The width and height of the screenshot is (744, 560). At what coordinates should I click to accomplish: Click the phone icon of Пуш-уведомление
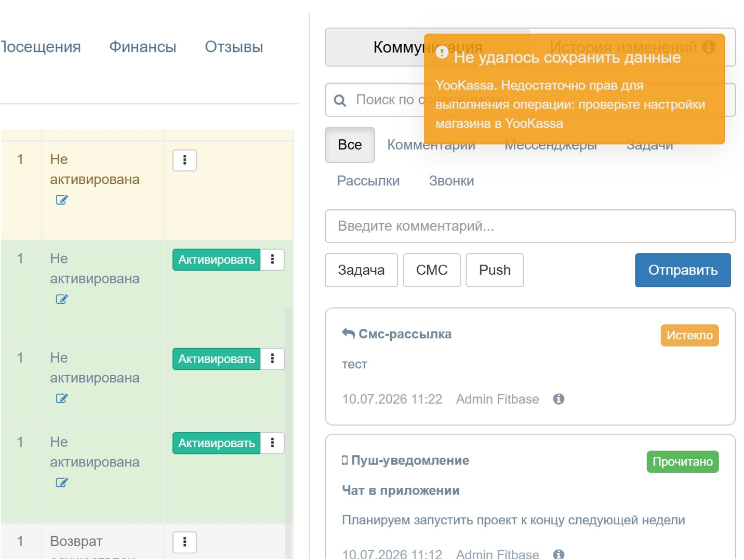pyautogui.click(x=344, y=460)
